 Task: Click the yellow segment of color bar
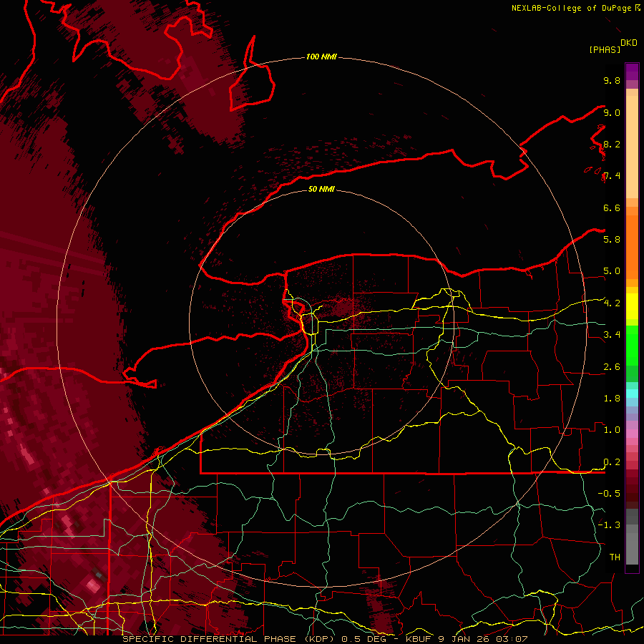click(x=632, y=306)
